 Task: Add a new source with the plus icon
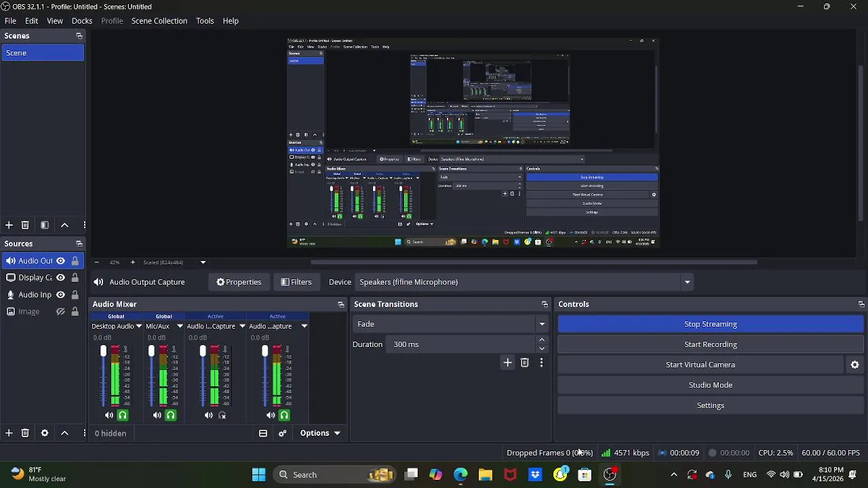(x=9, y=433)
